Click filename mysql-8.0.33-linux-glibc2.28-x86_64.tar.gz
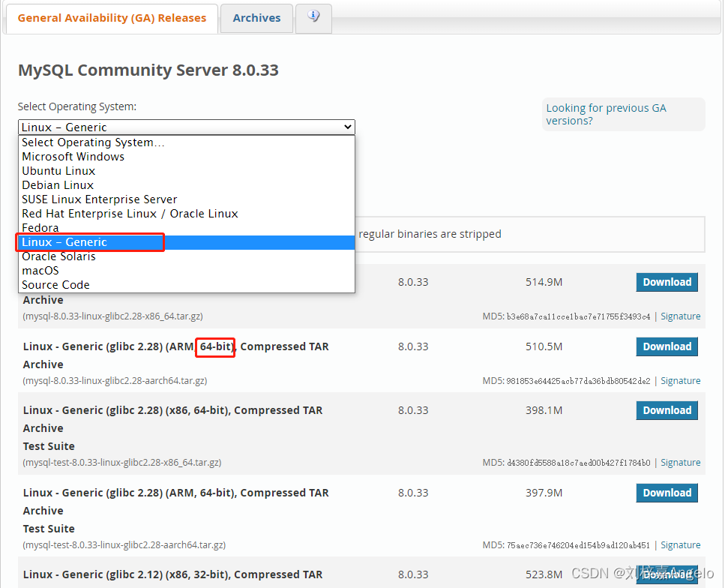The image size is (725, 588). 112,316
